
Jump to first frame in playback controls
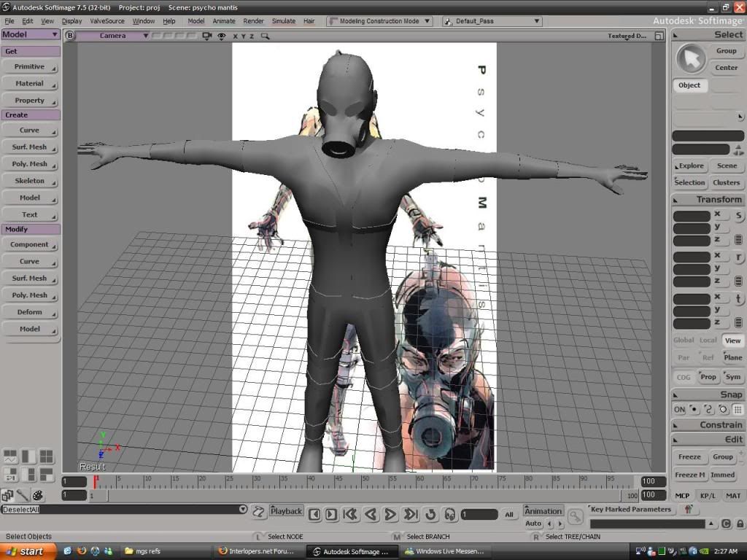pyautogui.click(x=350, y=514)
